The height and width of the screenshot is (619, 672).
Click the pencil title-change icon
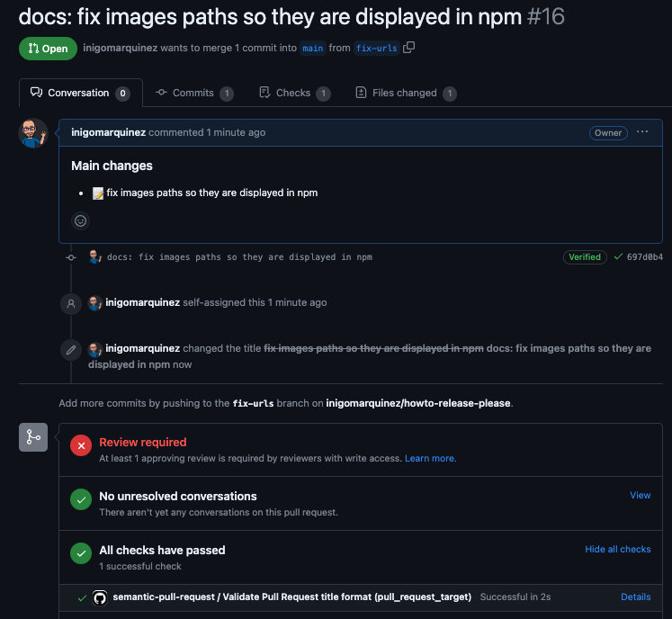coord(71,350)
